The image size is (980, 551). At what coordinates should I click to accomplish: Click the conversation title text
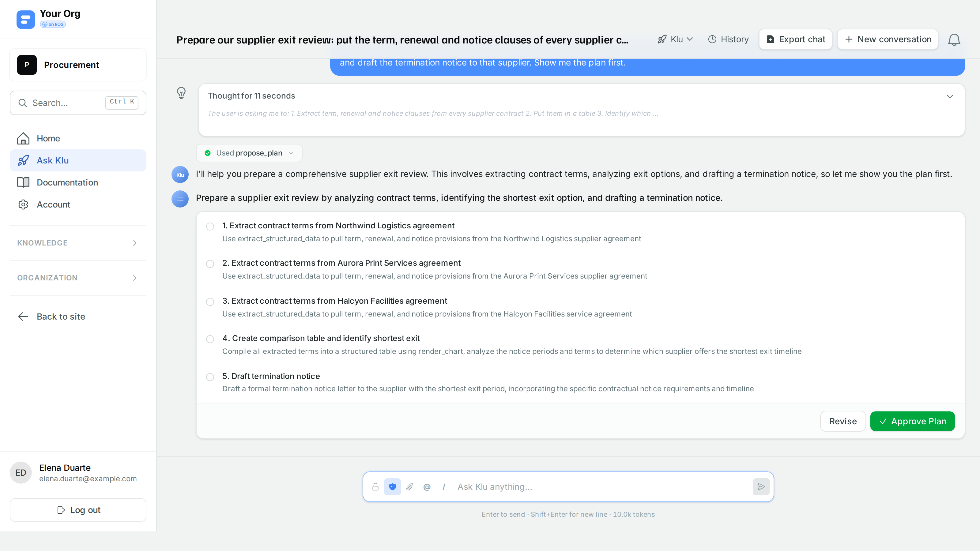tap(402, 40)
